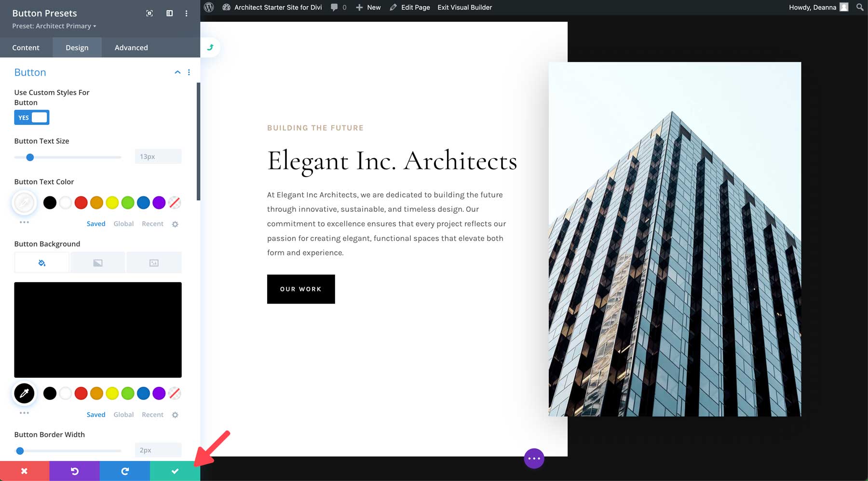Select the eyedropper tool for Button Background
Image resolution: width=868 pixels, height=481 pixels.
tap(24, 393)
